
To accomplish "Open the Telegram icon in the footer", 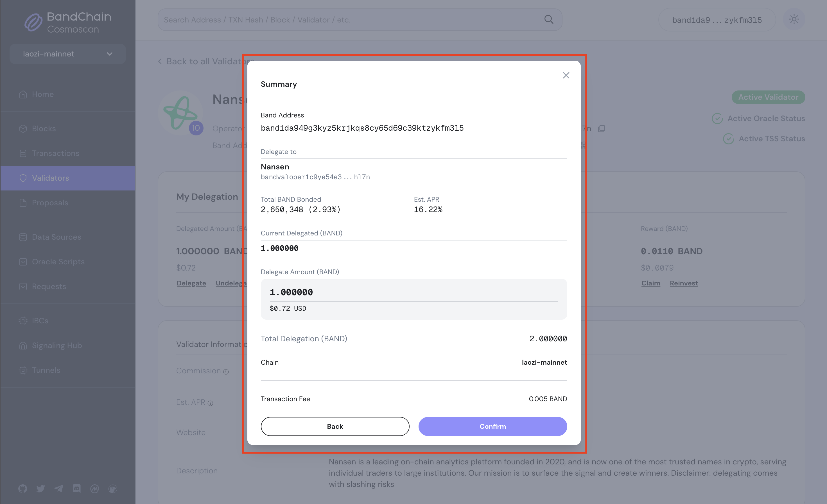I will click(x=59, y=489).
